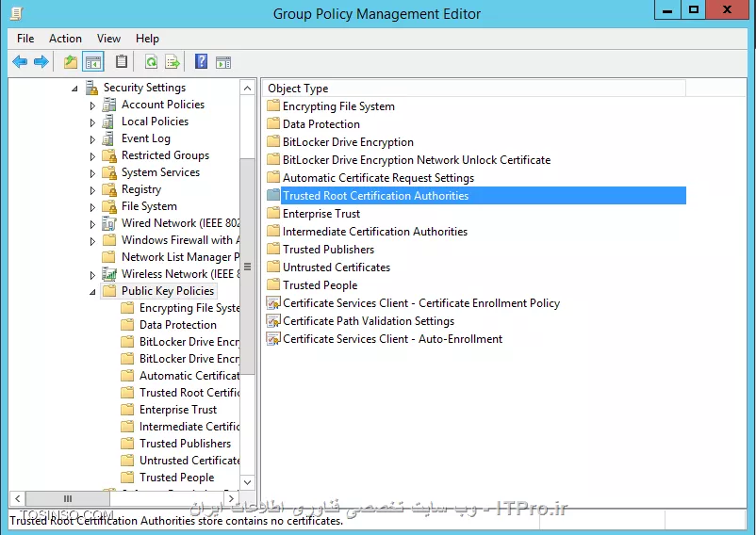Open the Action menu
The width and height of the screenshot is (756, 535).
(65, 39)
